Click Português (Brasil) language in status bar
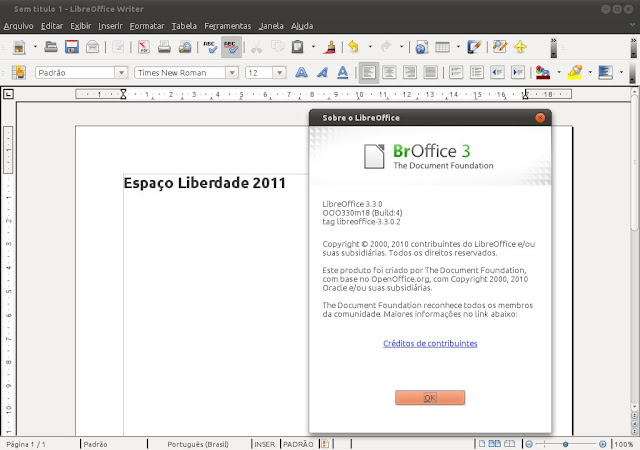The image size is (640, 450). pos(198,444)
